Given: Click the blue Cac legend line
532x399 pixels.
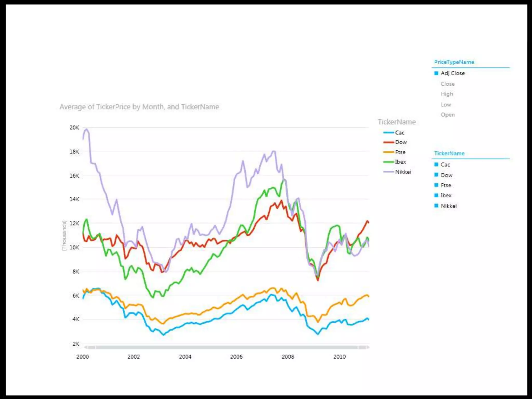Looking at the screenshot, I should (389, 133).
